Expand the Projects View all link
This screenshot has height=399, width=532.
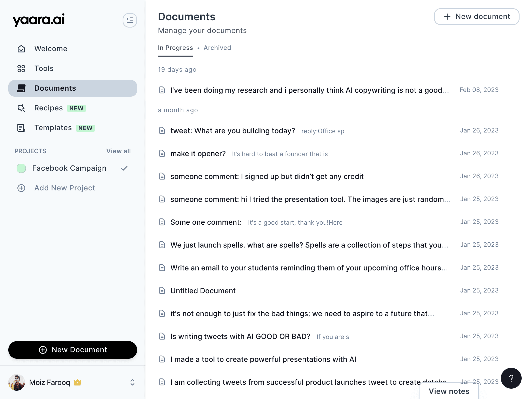[x=118, y=151]
